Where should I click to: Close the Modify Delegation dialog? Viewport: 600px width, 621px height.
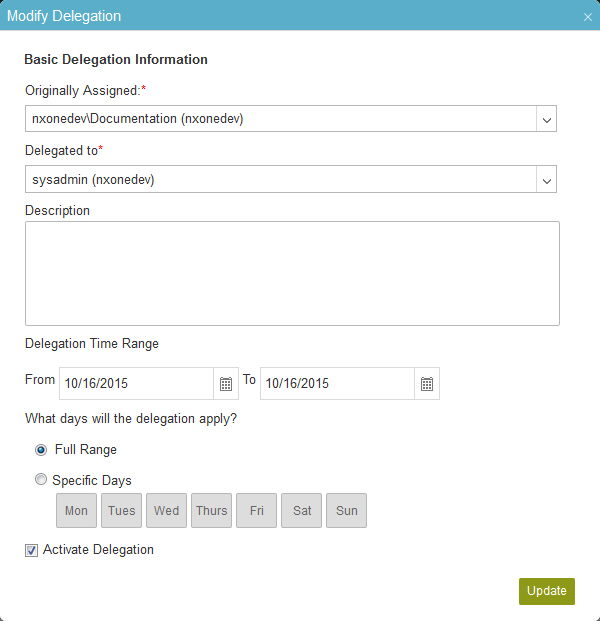(x=588, y=17)
